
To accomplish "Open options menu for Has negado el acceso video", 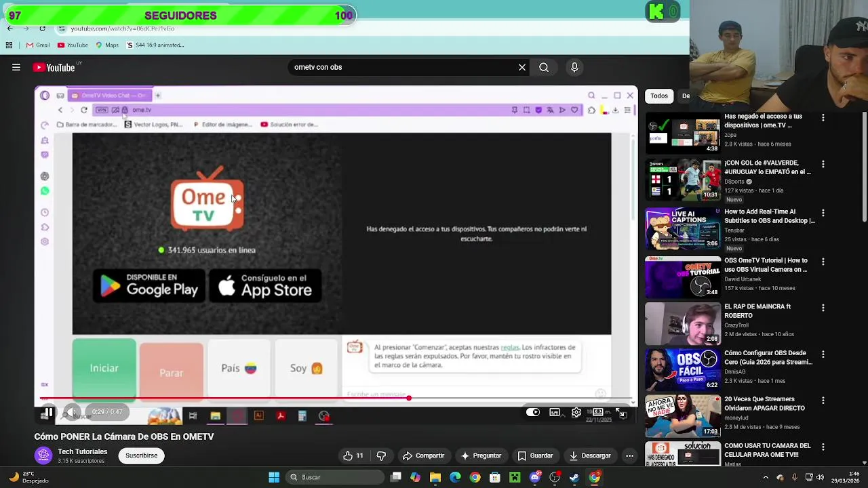I will coord(823,118).
